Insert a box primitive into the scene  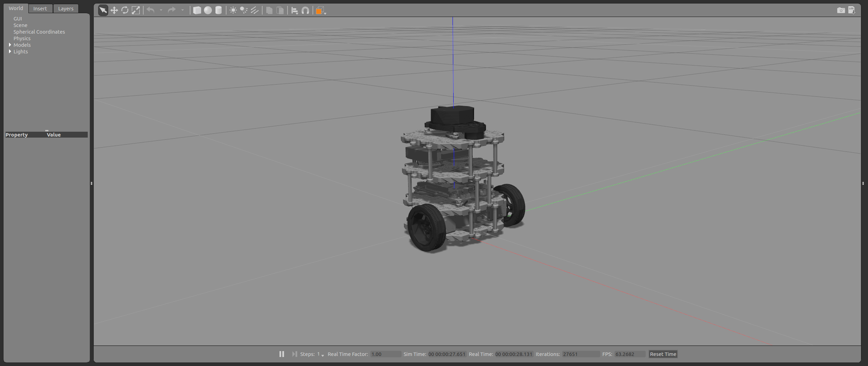click(x=197, y=10)
